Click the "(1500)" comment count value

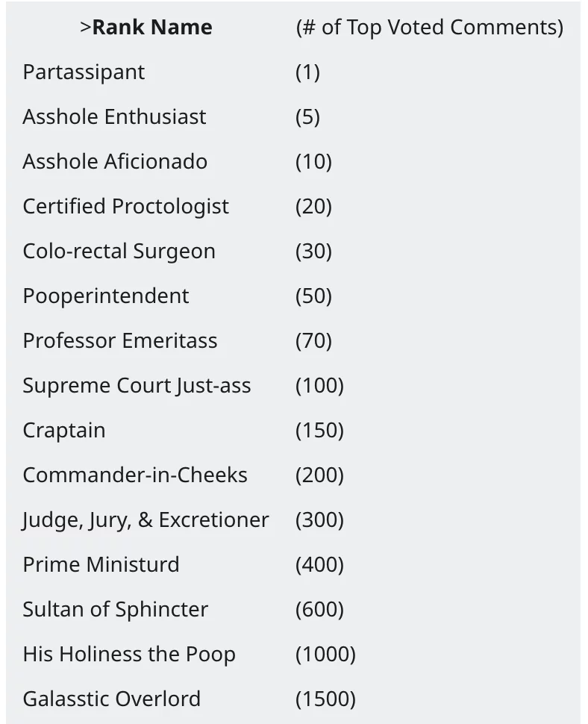tap(325, 699)
